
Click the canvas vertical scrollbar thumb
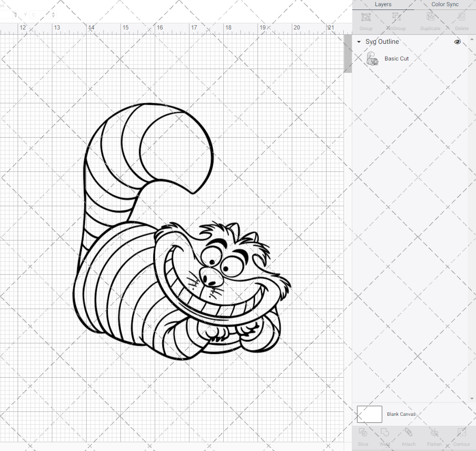(347, 54)
